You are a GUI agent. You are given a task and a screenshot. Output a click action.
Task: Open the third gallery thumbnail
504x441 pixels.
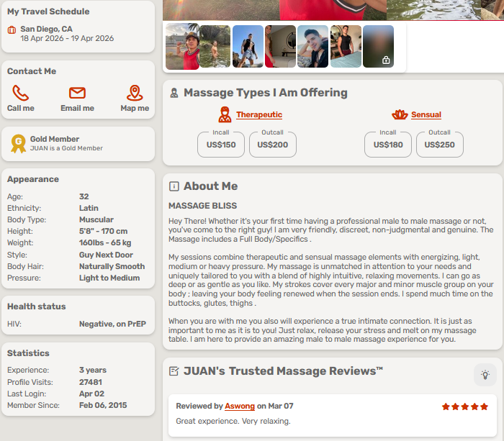click(x=248, y=47)
